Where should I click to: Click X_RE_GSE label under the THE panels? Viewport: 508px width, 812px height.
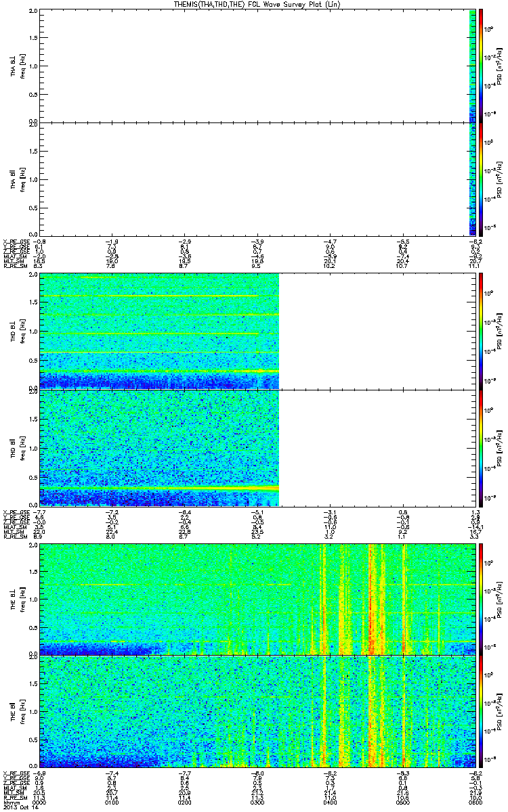tap(17, 772)
